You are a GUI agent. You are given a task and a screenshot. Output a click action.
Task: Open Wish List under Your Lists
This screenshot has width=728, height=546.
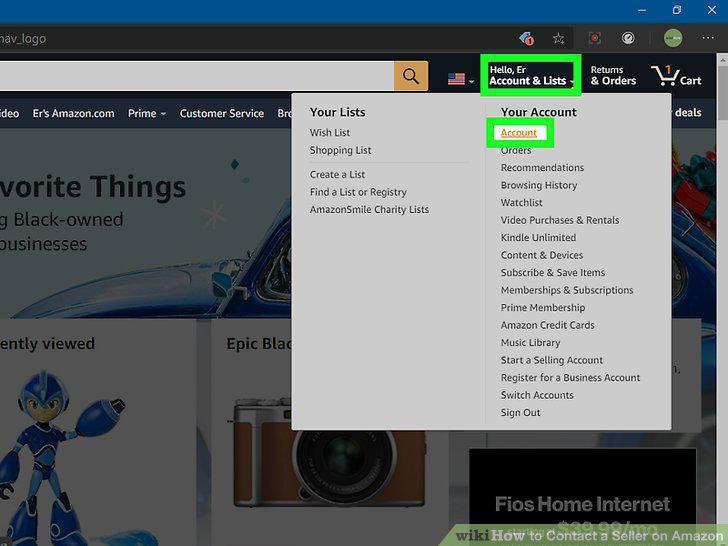coord(330,133)
